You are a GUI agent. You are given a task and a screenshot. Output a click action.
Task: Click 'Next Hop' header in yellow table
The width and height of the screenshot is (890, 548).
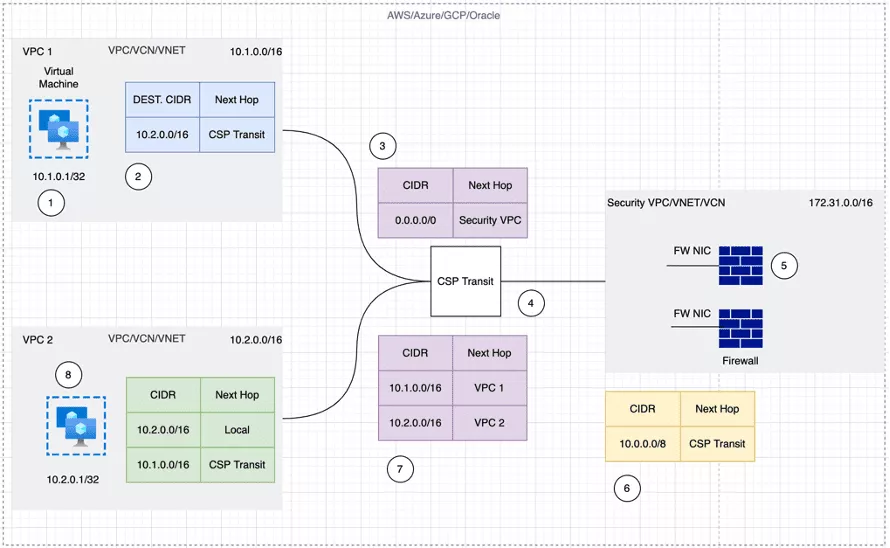click(x=717, y=409)
